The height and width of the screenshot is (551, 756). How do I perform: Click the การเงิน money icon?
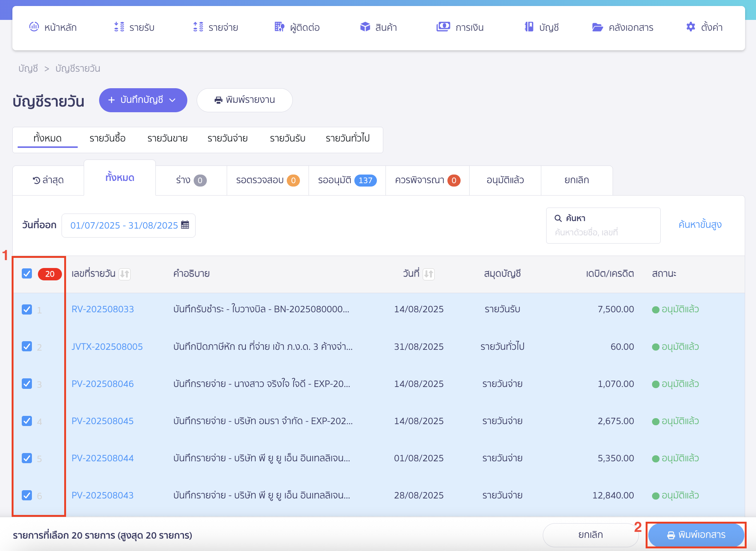pos(443,27)
